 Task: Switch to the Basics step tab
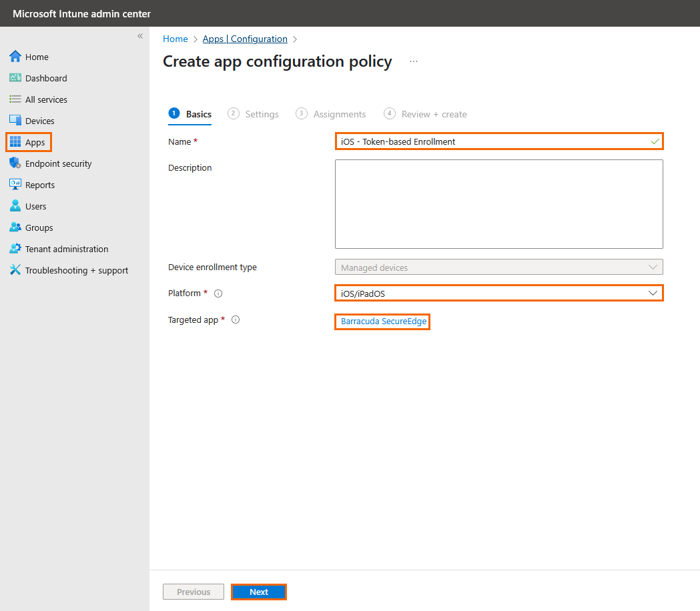pos(190,114)
